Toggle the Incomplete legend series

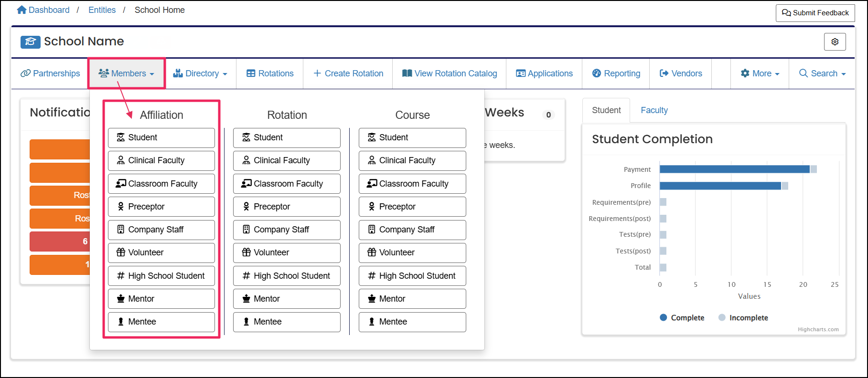(x=743, y=318)
